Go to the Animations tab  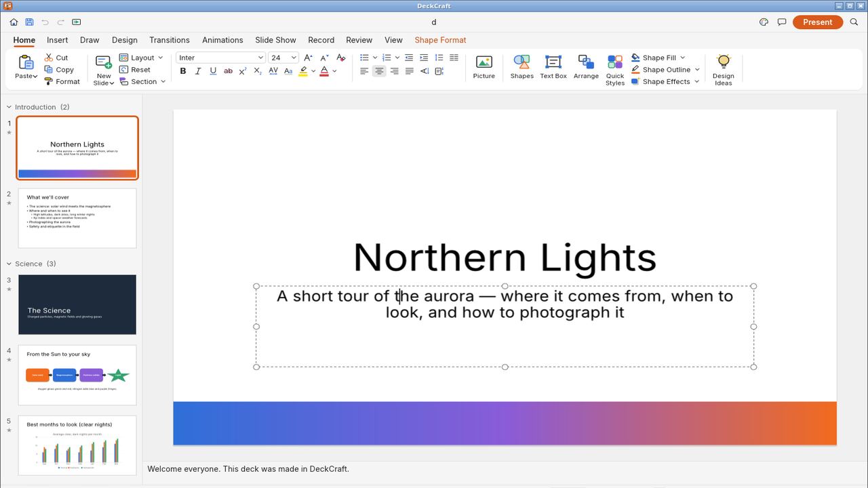222,40
